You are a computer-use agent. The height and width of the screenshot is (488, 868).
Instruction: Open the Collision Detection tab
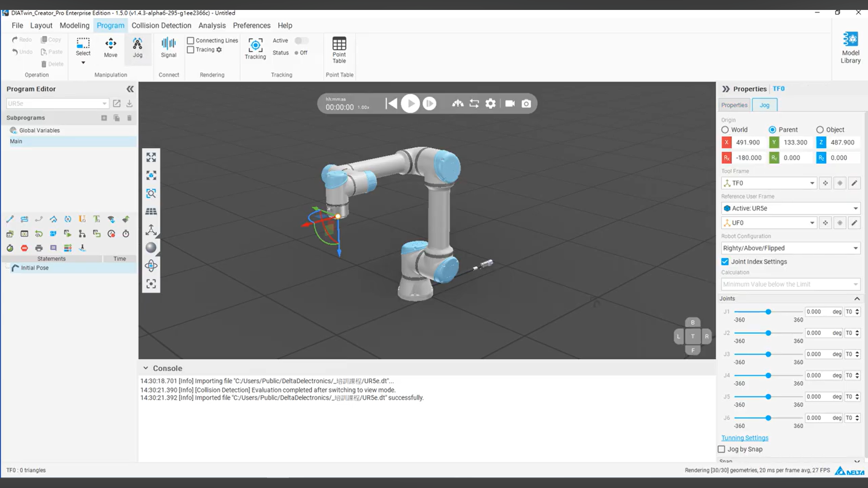click(x=161, y=25)
